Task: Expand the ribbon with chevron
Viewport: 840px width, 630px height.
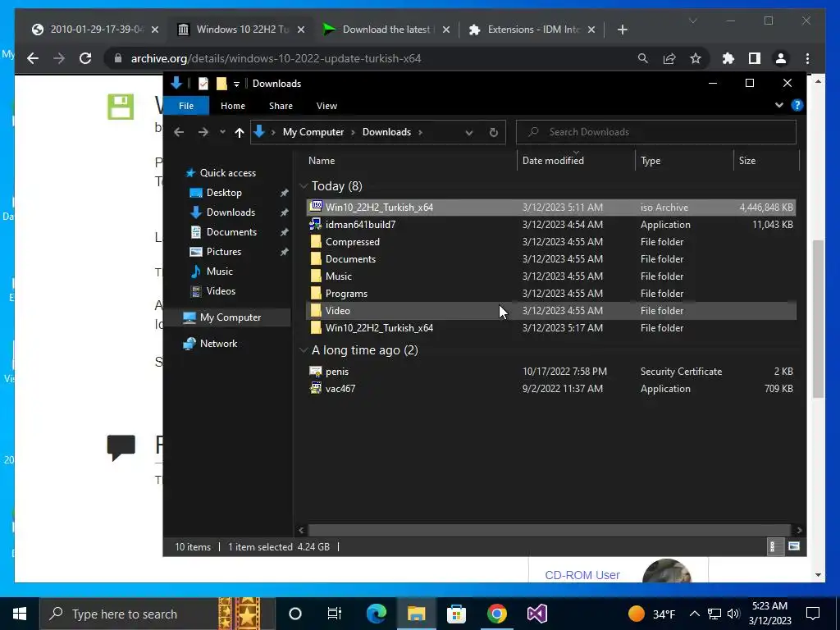Action: point(779,106)
